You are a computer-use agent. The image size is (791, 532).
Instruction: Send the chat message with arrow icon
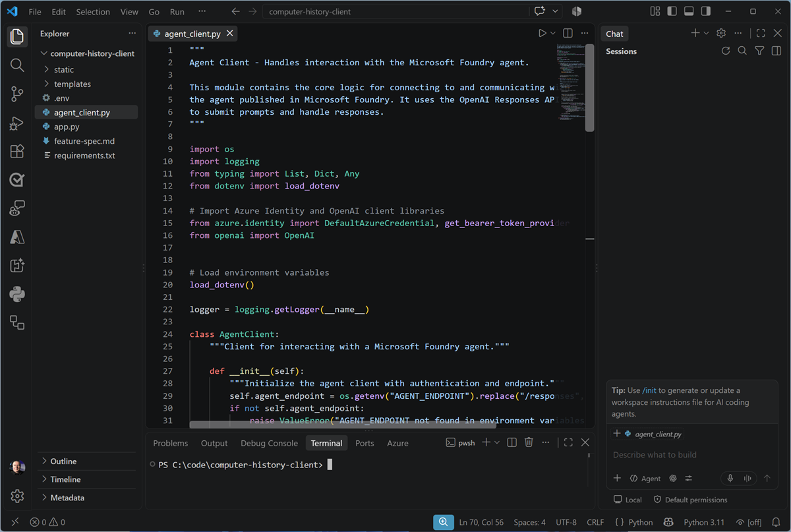tap(767, 479)
